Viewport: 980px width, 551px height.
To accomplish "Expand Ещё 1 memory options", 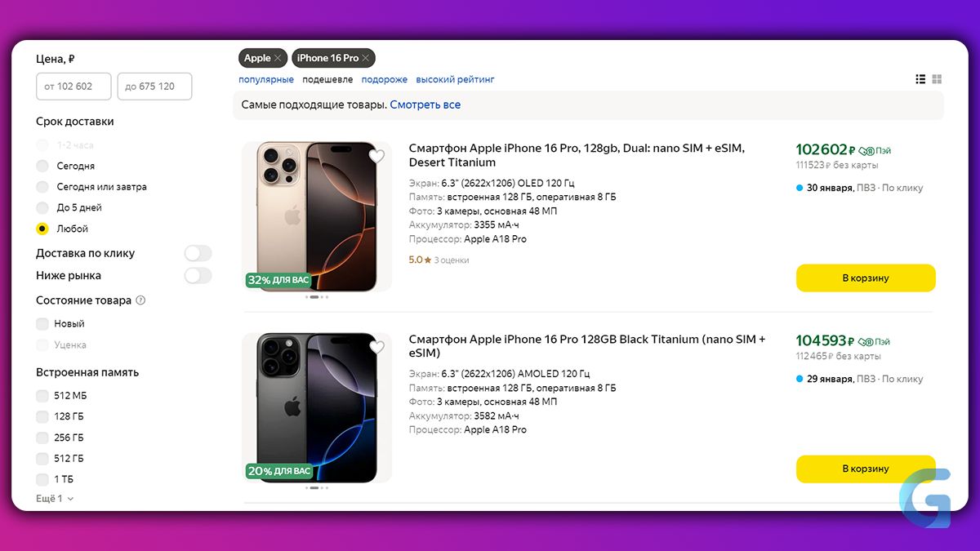I will (x=55, y=499).
